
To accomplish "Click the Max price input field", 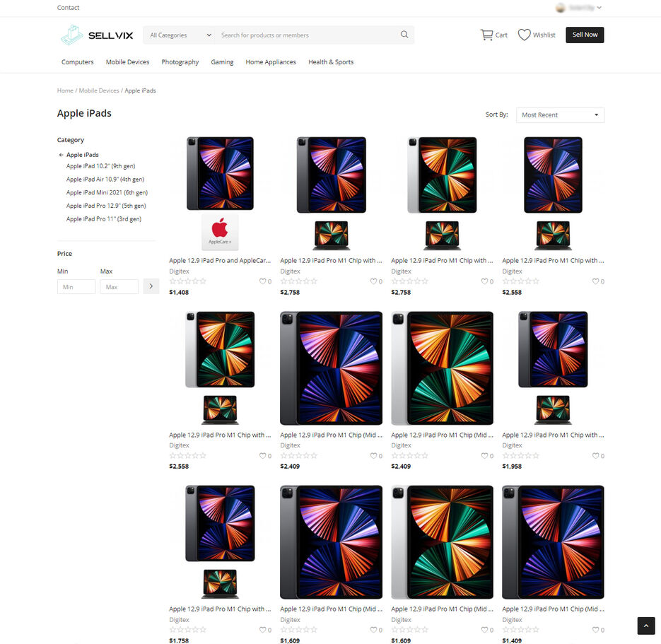I will pyautogui.click(x=119, y=286).
